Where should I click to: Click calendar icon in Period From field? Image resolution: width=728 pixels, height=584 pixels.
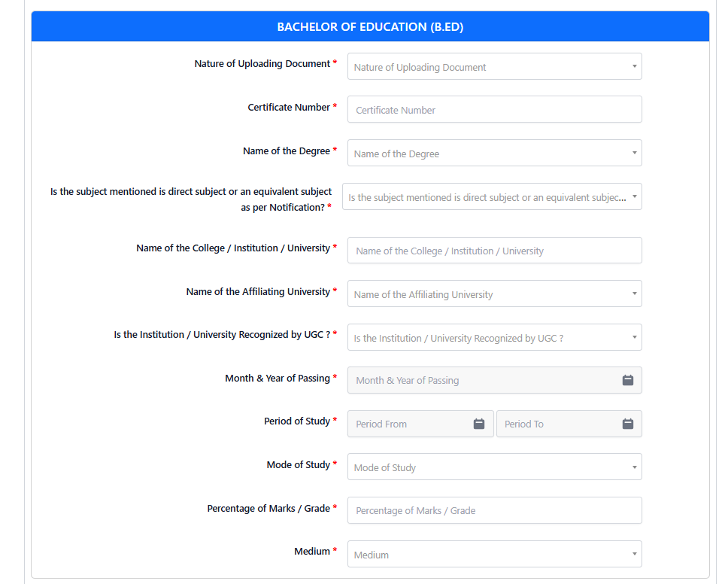coord(478,424)
